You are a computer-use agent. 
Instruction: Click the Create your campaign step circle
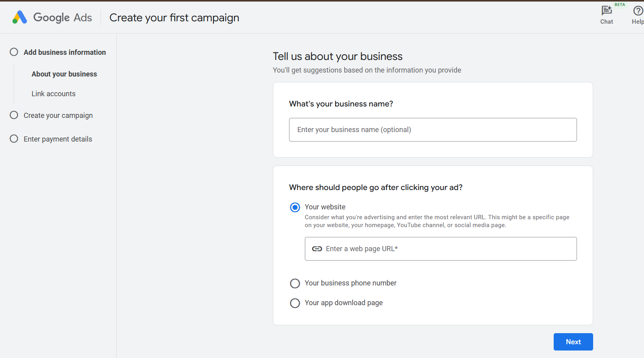point(14,115)
